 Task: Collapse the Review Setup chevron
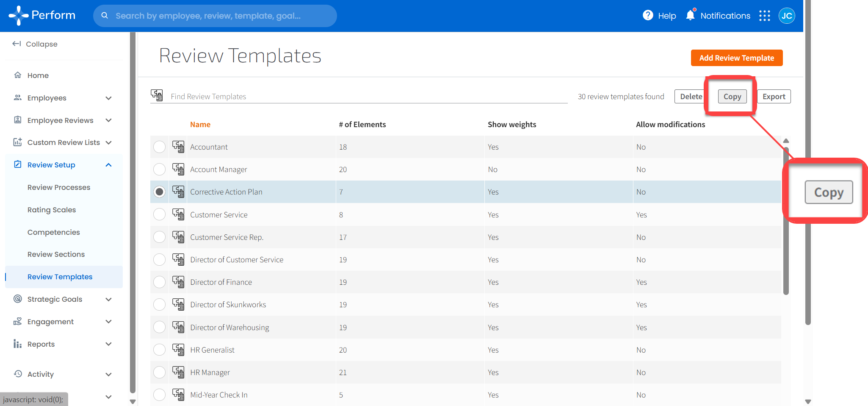click(x=108, y=165)
